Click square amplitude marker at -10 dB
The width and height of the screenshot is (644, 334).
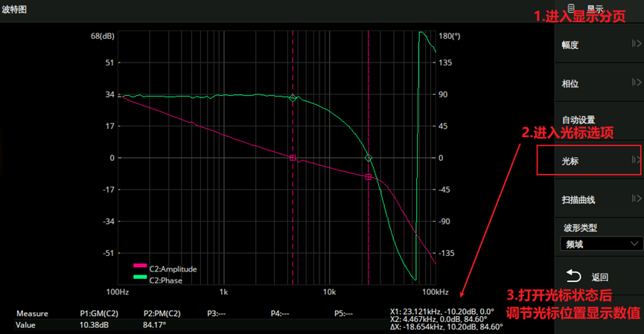click(368, 177)
